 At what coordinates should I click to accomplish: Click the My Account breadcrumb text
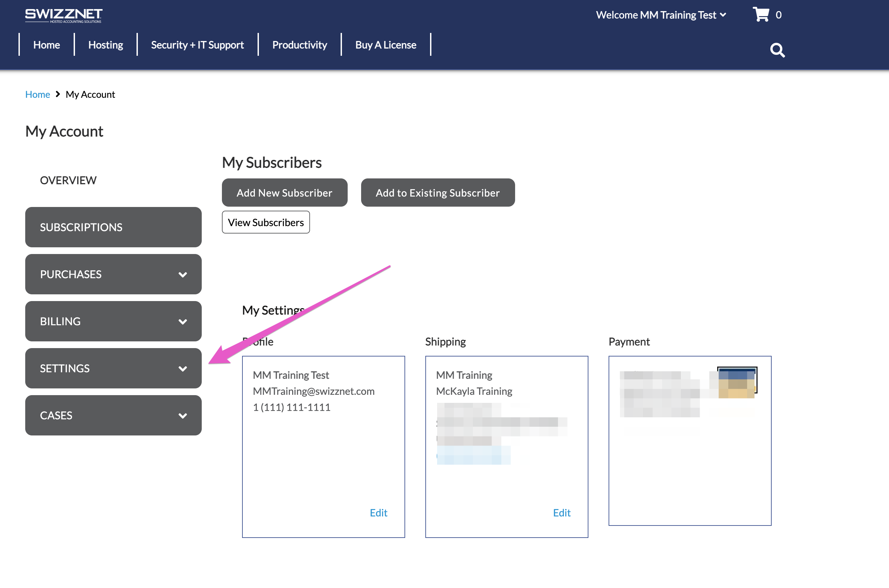coord(90,94)
